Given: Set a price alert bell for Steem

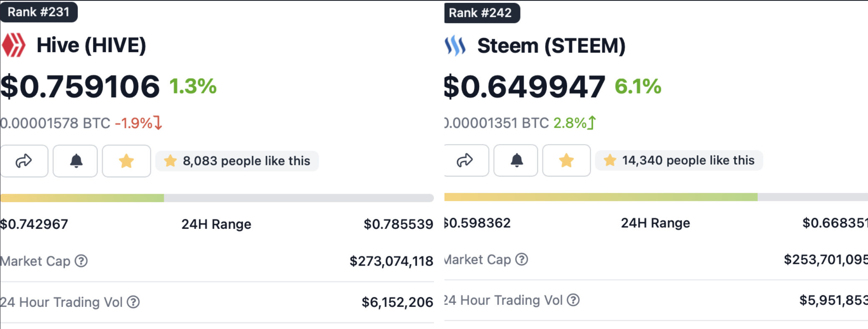Looking at the screenshot, I should (516, 160).
